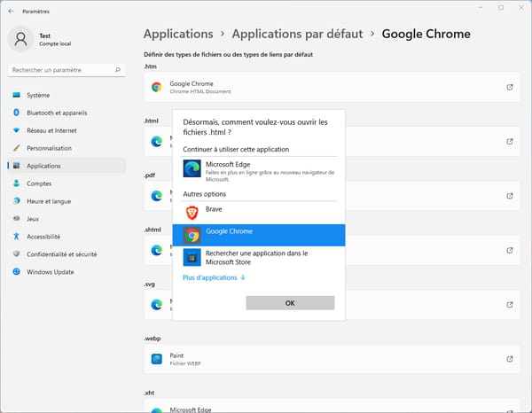Screen dimensions: 532x413
Task: Select Applications in the sidebar
Action: 66,166
